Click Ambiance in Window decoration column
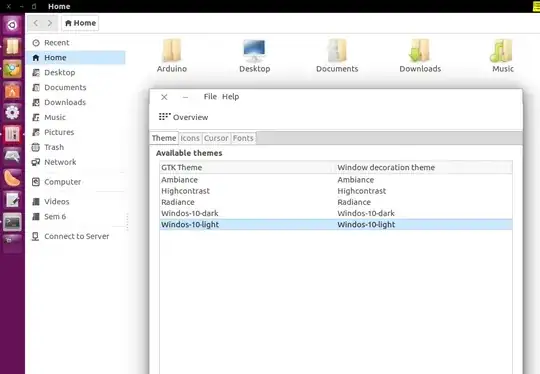This screenshot has height=374, width=540. pyautogui.click(x=356, y=180)
